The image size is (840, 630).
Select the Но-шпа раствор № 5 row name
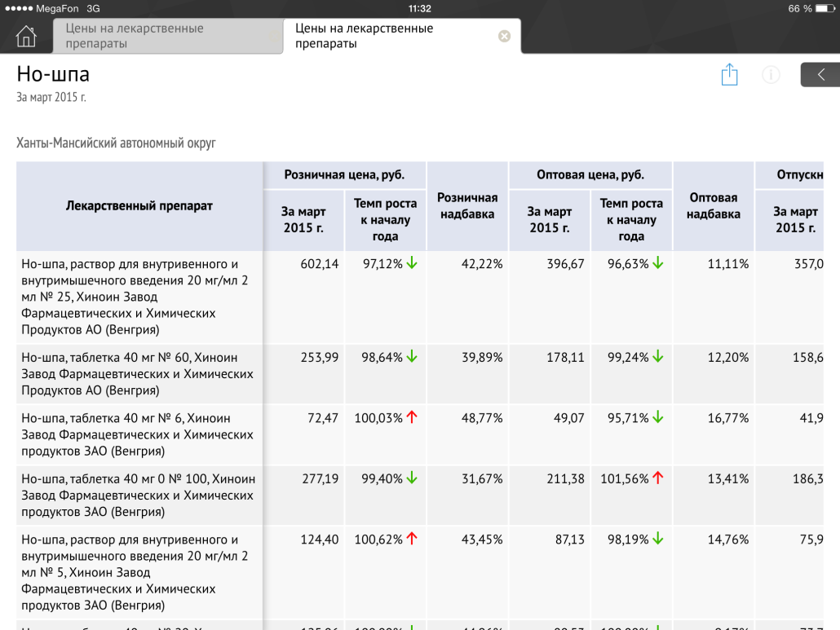tap(139, 572)
